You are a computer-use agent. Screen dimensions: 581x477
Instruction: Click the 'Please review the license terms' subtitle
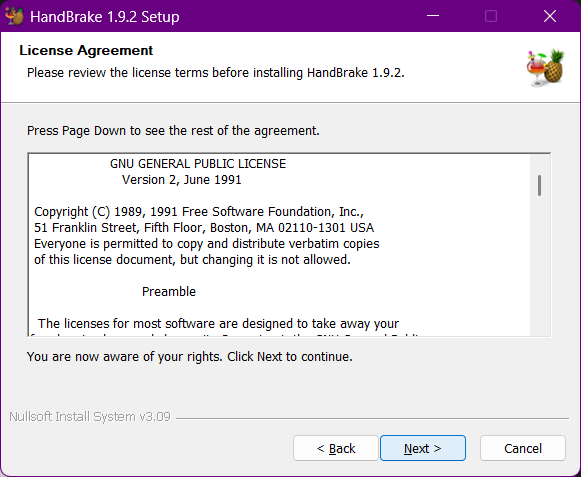(x=216, y=73)
